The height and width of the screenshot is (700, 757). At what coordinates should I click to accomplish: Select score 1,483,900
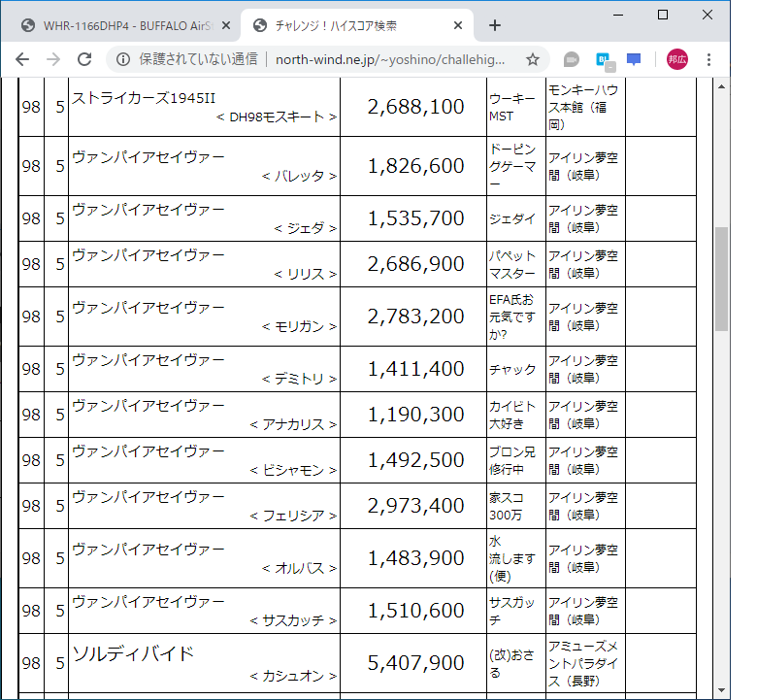coord(415,558)
